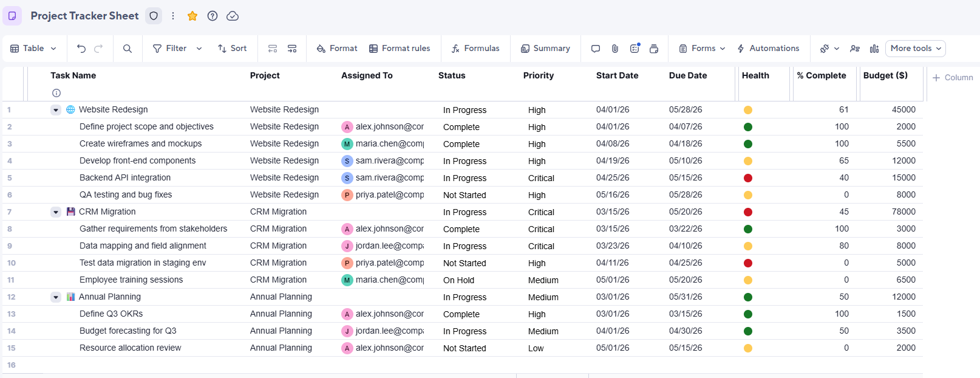980x378 pixels.
Task: Click maria.chen avatar on Create wireframes row
Action: pos(347,144)
